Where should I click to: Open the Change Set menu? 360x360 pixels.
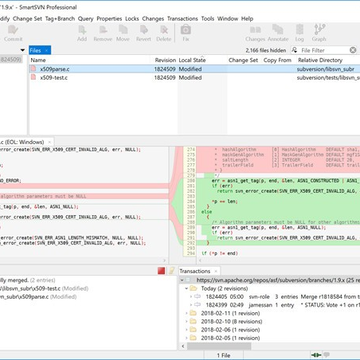[27, 19]
